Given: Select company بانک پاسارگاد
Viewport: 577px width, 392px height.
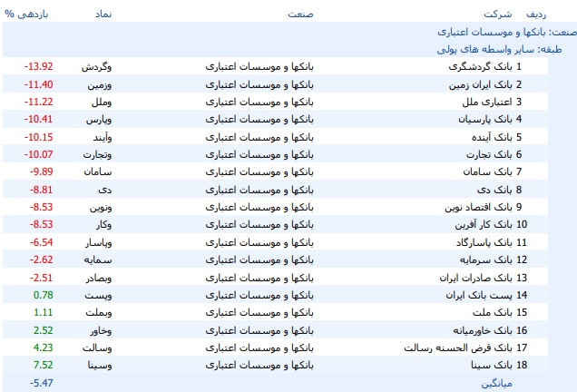Looking at the screenshot, I should 484,242.
